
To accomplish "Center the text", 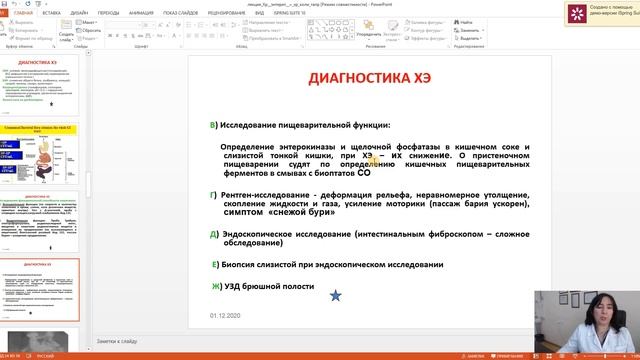I will pyautogui.click(x=197, y=36).
